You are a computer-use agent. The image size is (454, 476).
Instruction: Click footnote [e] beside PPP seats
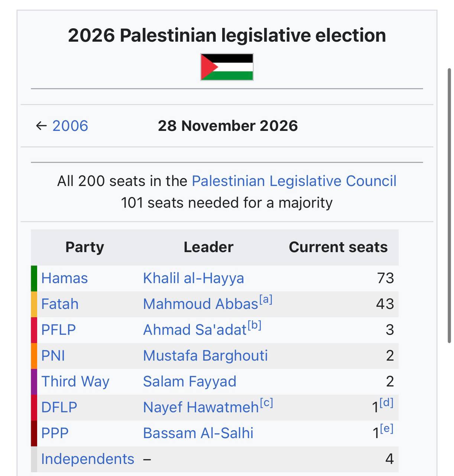386,428
